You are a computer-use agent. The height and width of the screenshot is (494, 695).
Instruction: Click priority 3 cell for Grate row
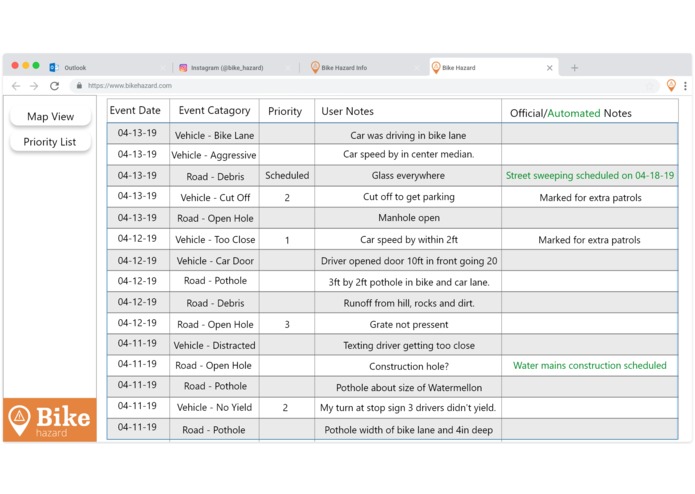287,324
